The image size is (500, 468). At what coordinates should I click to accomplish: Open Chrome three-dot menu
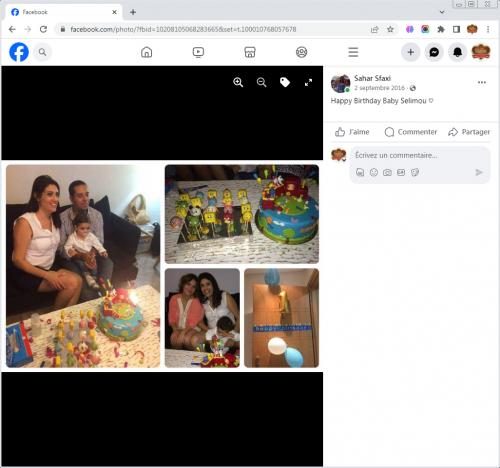pos(488,29)
